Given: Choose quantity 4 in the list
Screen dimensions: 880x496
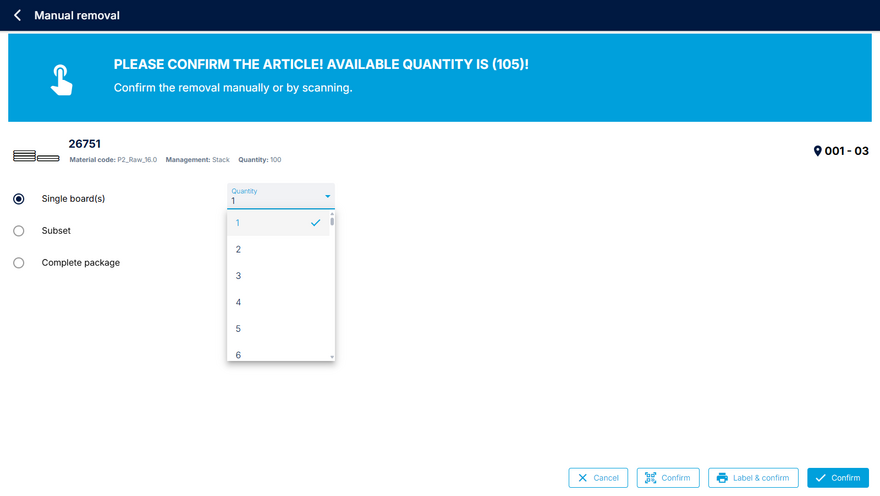Looking at the screenshot, I should (x=278, y=302).
